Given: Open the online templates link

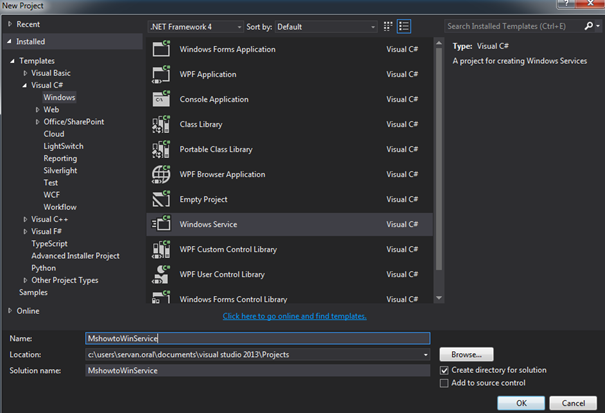Looking at the screenshot, I should tap(294, 316).
